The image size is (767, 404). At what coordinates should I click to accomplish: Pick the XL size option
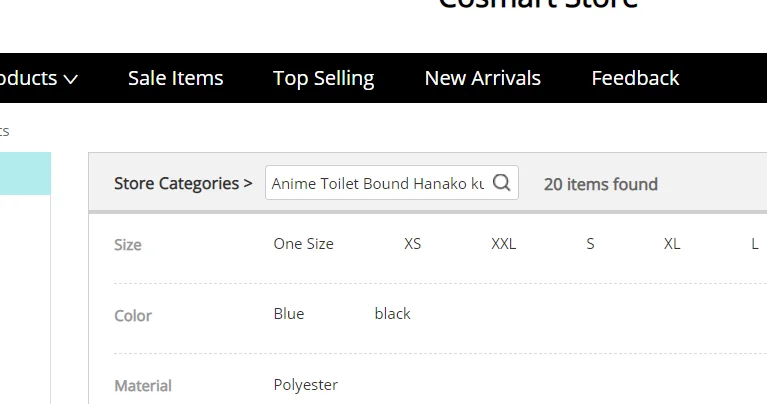coord(672,244)
